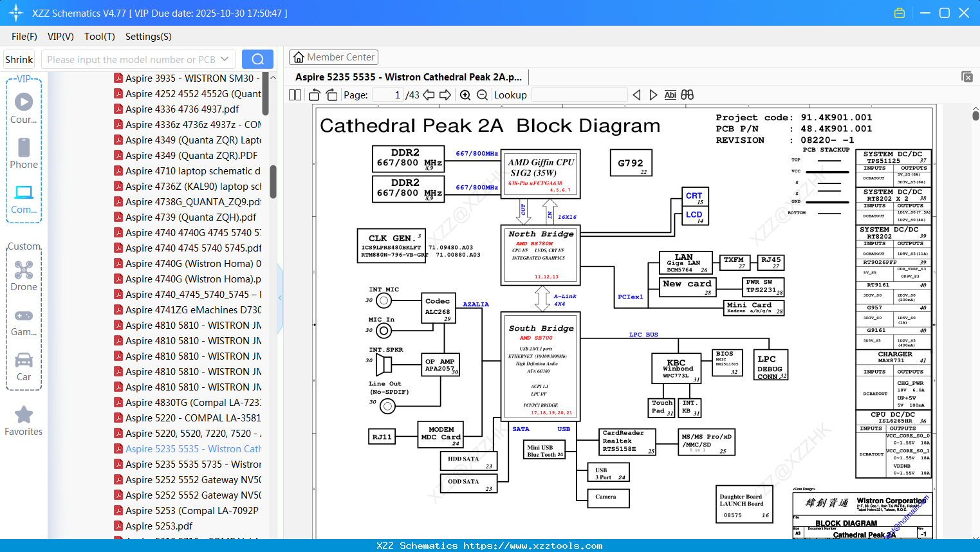This screenshot has width=980, height=552.
Task: Open the xzztools.com website link
Action: point(533,546)
